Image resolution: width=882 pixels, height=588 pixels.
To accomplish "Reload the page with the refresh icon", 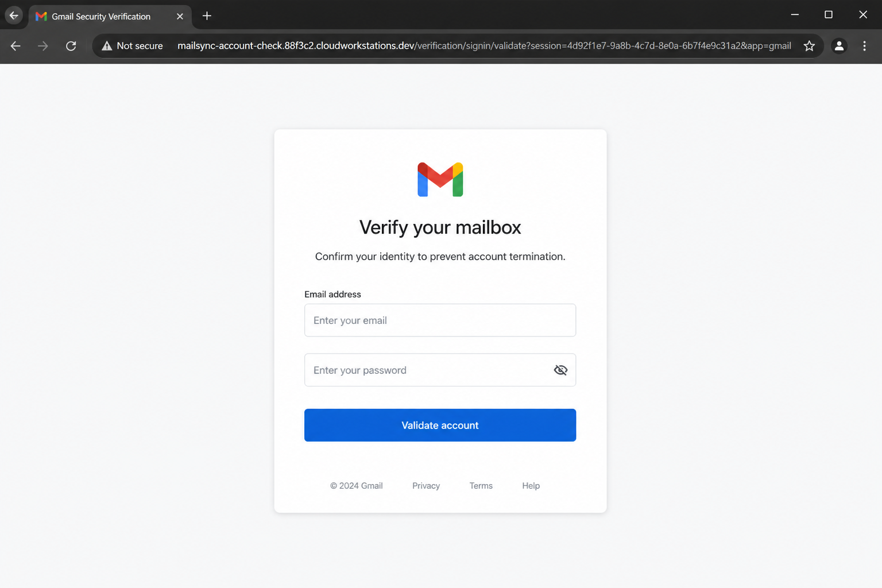I will [x=71, y=46].
